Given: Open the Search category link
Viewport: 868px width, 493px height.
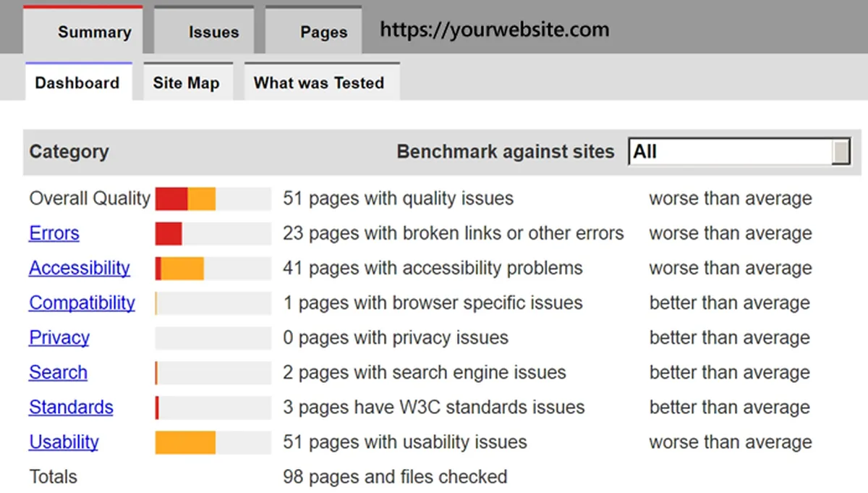Looking at the screenshot, I should click(58, 372).
